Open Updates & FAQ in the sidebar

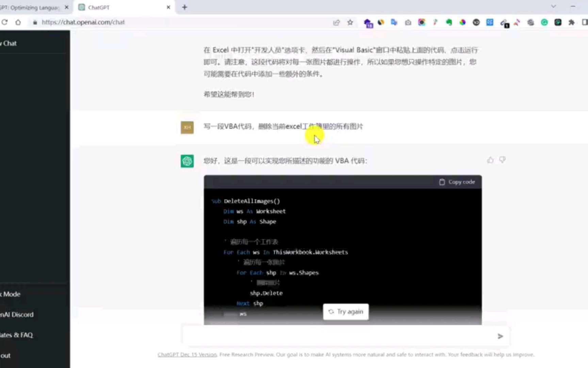pos(16,335)
